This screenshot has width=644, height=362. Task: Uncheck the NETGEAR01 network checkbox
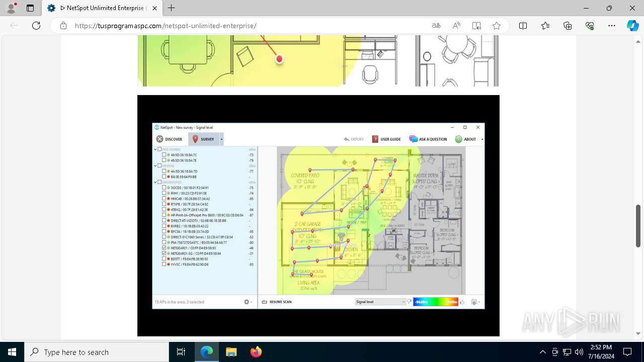click(x=164, y=248)
